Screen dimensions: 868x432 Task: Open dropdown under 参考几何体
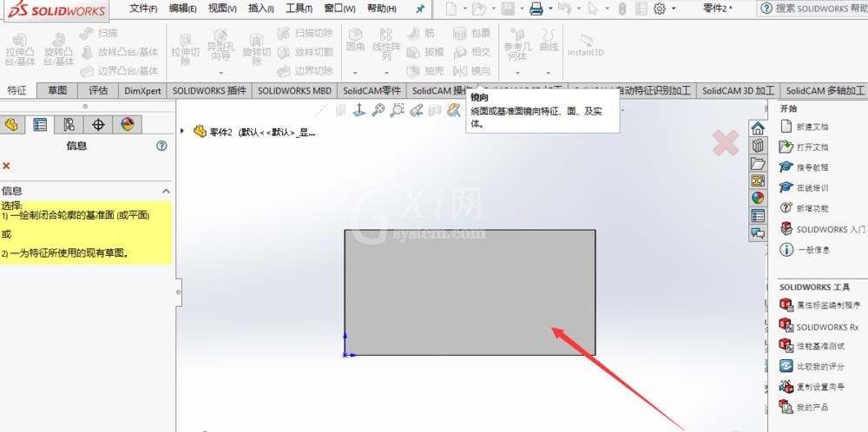517,73
